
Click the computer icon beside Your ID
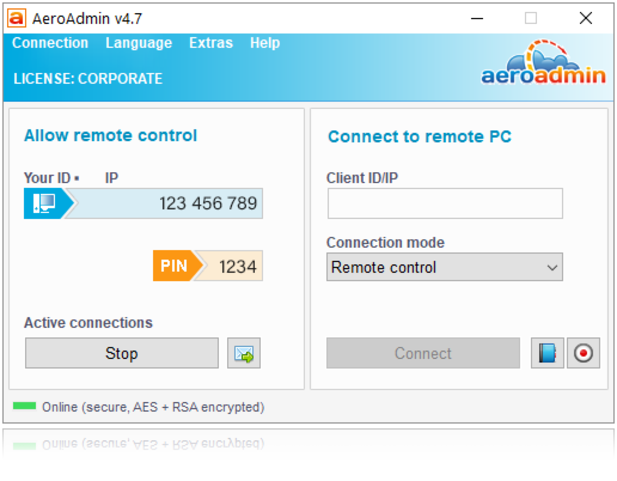pos(45,203)
